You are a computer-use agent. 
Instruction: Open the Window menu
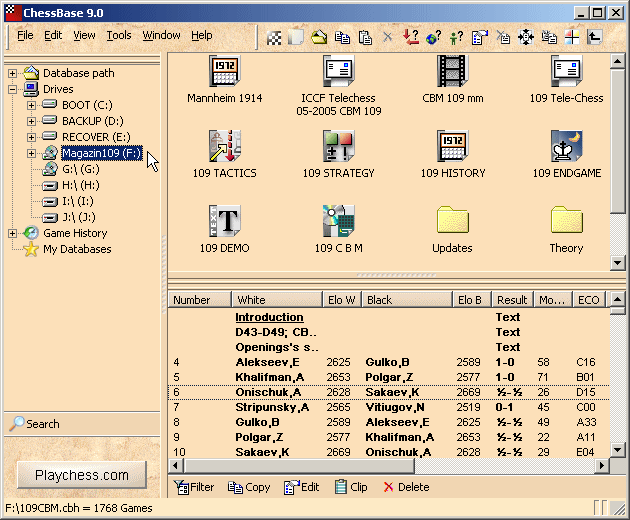coord(162,35)
